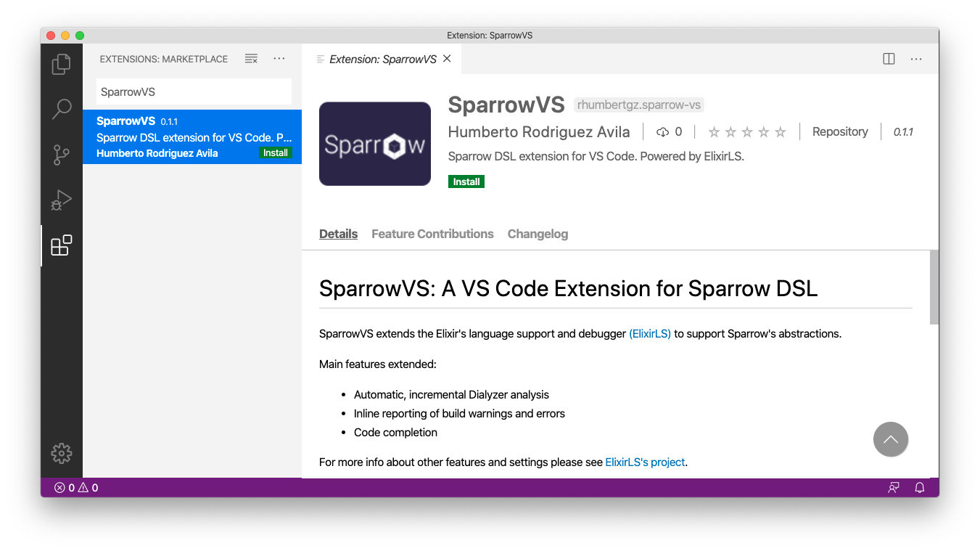Click the scroll-to-top arrow button
980x551 pixels.
click(891, 439)
